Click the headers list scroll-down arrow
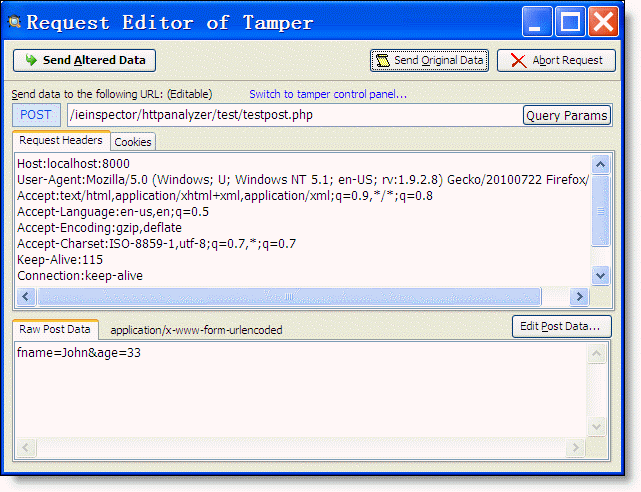The width and height of the screenshot is (641, 492). click(x=601, y=275)
